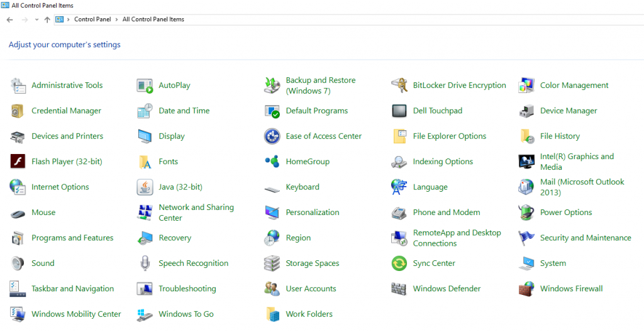Click the Control Panel address bar icon
This screenshot has width=644, height=332.
coord(60,19)
